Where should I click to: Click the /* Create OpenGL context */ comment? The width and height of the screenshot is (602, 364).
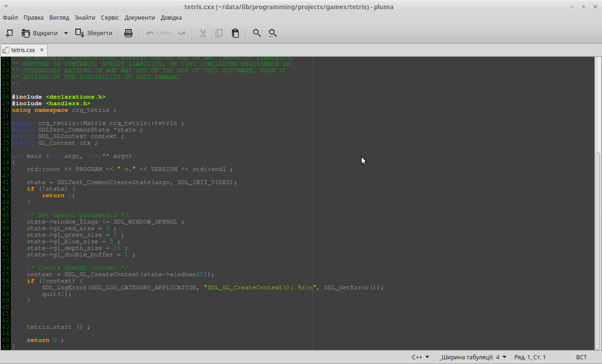77,268
